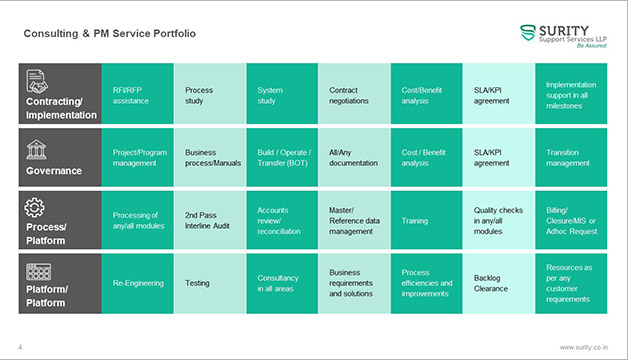
Task: Click the Platform grid panel icon
Action: tap(38, 272)
